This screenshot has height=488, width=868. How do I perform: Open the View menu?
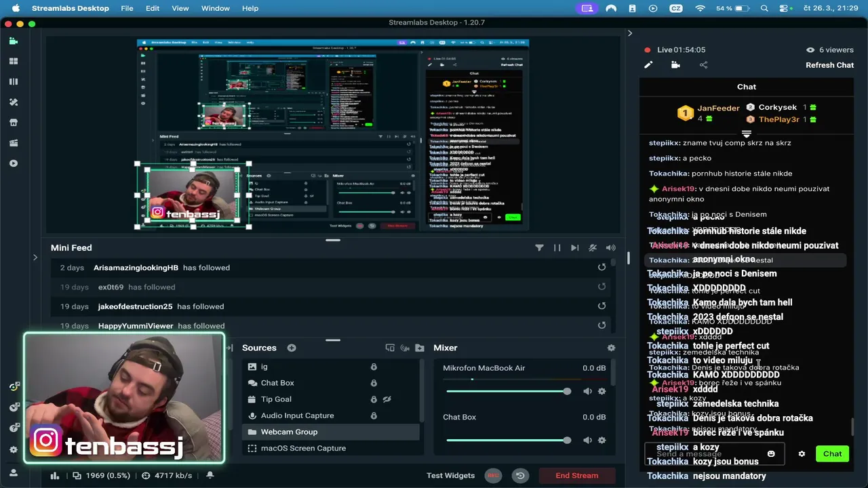[x=180, y=8]
